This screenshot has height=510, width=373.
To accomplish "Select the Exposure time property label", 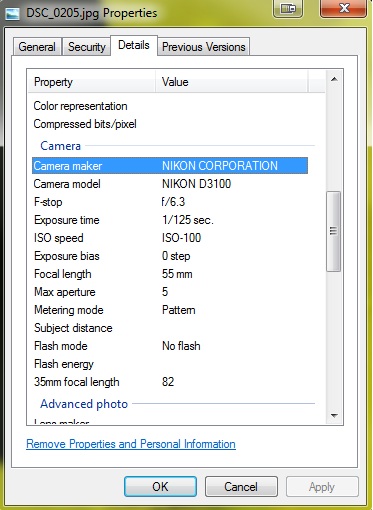I will pos(67,220).
